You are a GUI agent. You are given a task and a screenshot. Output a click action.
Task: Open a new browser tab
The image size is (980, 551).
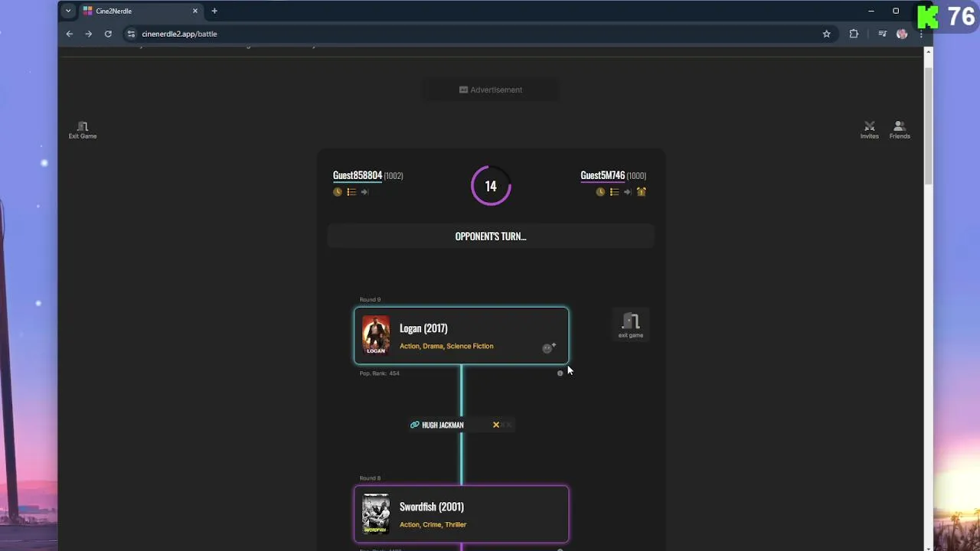[214, 11]
